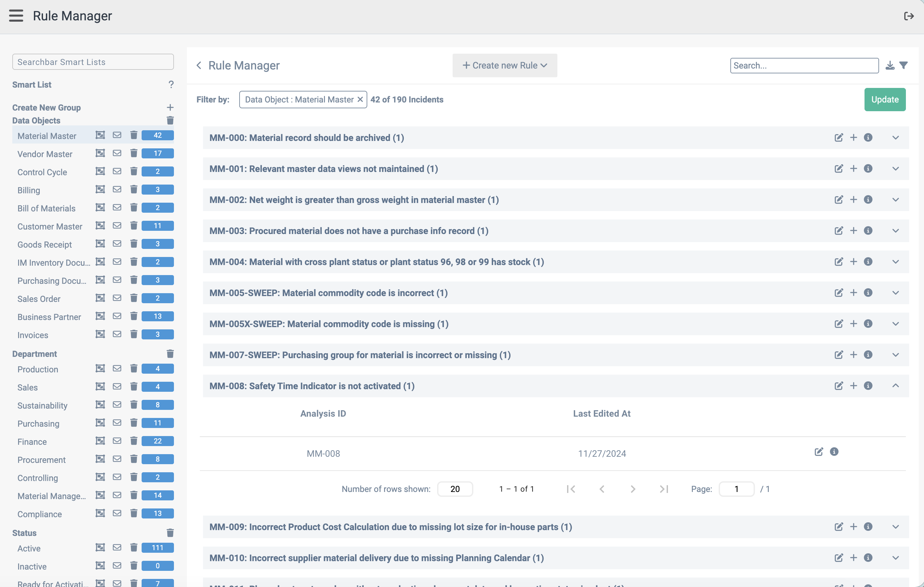This screenshot has height=587, width=924.
Task: Show info for rule MM-002
Action: (868, 199)
